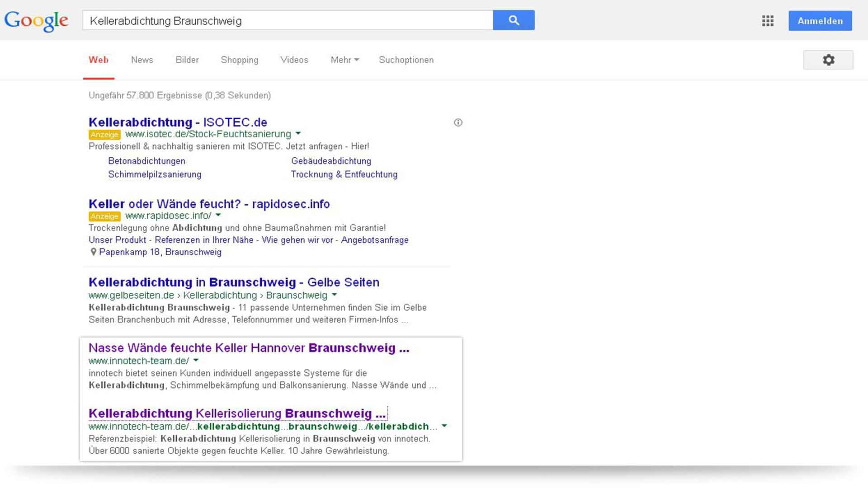
Task: Expand arrow next to www.innotech-team.de/
Action: (196, 361)
